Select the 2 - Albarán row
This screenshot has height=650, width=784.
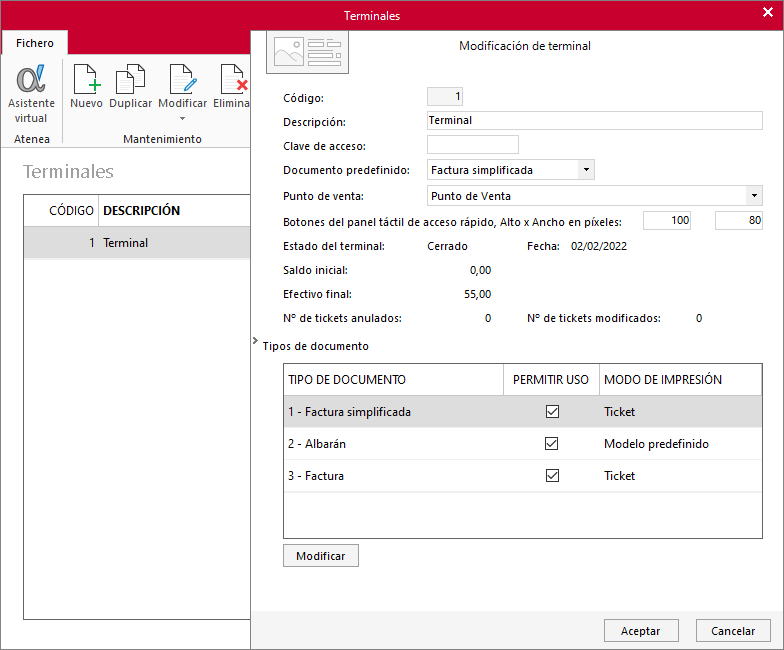(522, 444)
